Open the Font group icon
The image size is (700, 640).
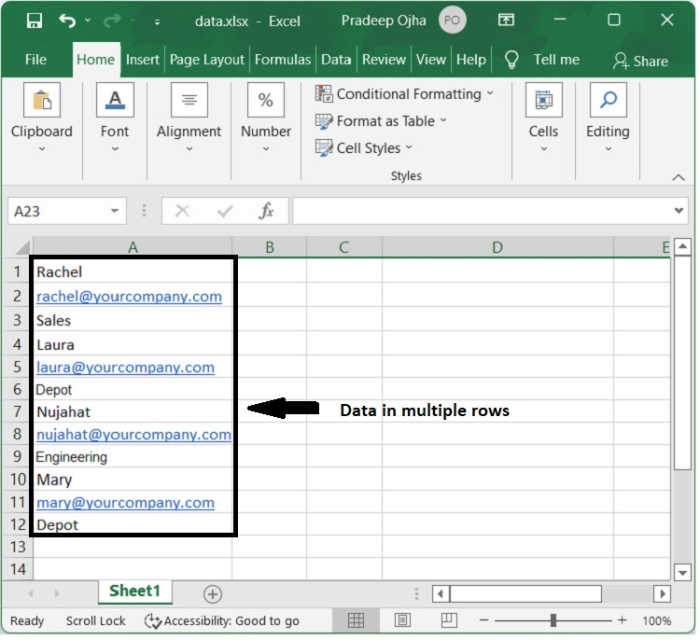[x=115, y=100]
